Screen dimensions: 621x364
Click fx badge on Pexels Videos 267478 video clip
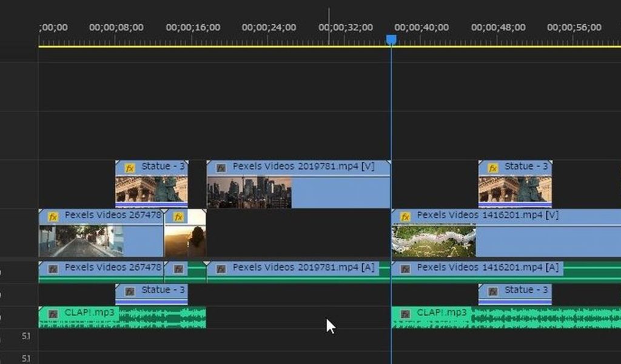tap(53, 216)
